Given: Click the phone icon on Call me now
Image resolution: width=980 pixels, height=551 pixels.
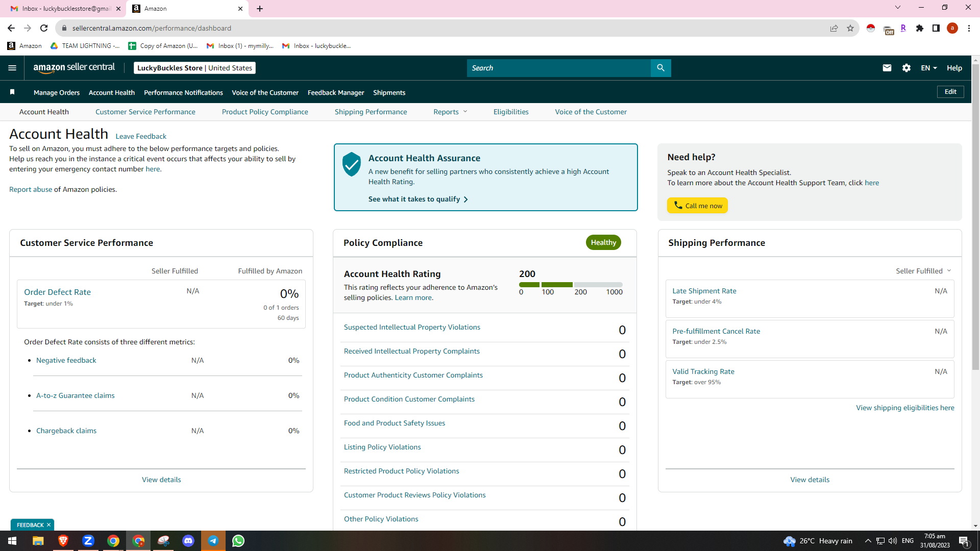Looking at the screenshot, I should tap(678, 205).
